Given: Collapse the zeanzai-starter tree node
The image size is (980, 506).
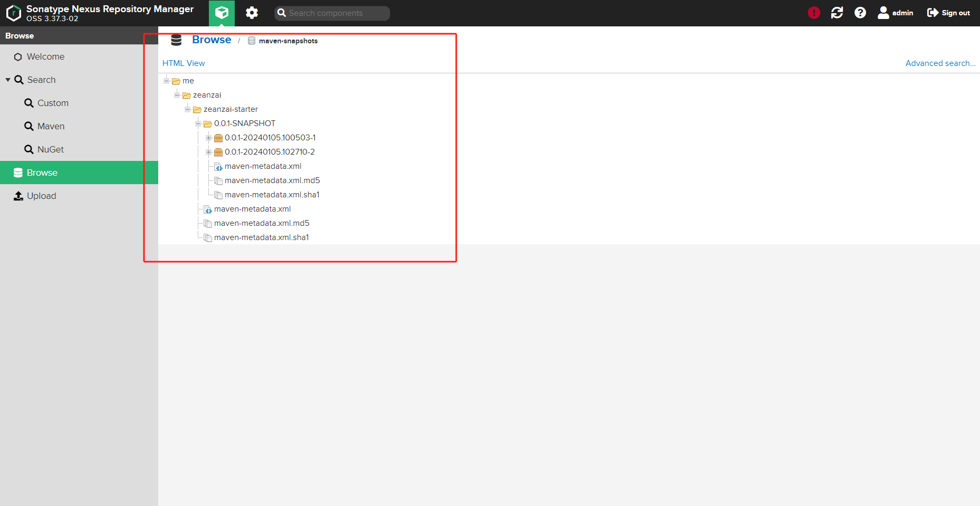Looking at the screenshot, I should [x=187, y=109].
